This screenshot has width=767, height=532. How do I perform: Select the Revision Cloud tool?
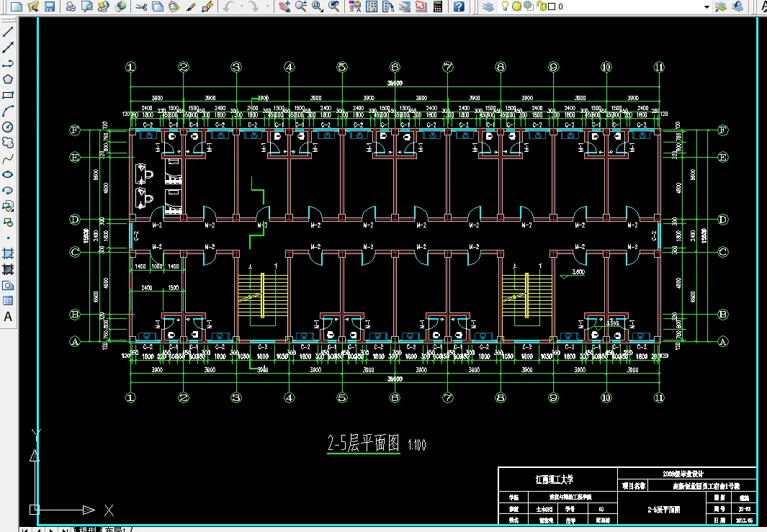(x=8, y=143)
